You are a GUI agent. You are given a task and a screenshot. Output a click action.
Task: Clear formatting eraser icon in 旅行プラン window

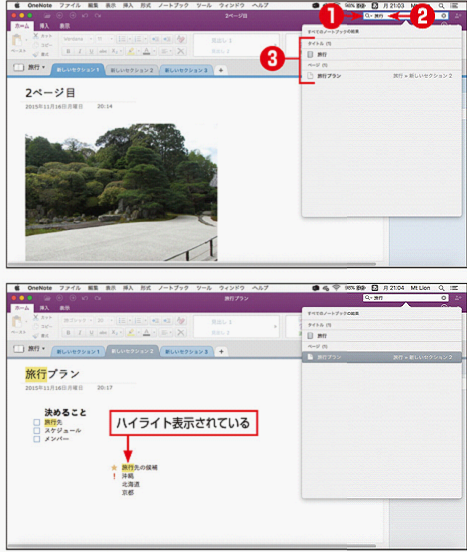click(181, 320)
